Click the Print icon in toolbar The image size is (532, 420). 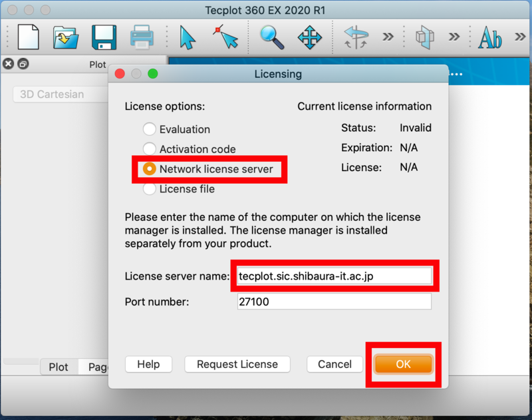(x=142, y=37)
